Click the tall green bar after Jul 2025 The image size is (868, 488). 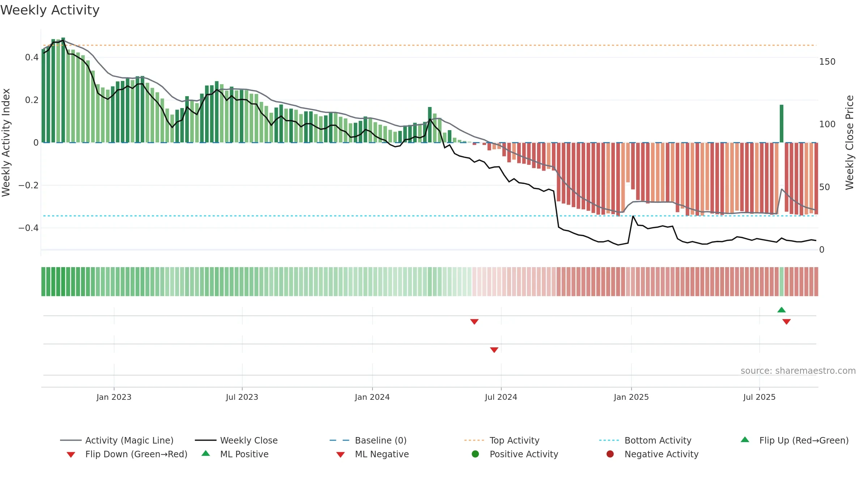[782, 124]
